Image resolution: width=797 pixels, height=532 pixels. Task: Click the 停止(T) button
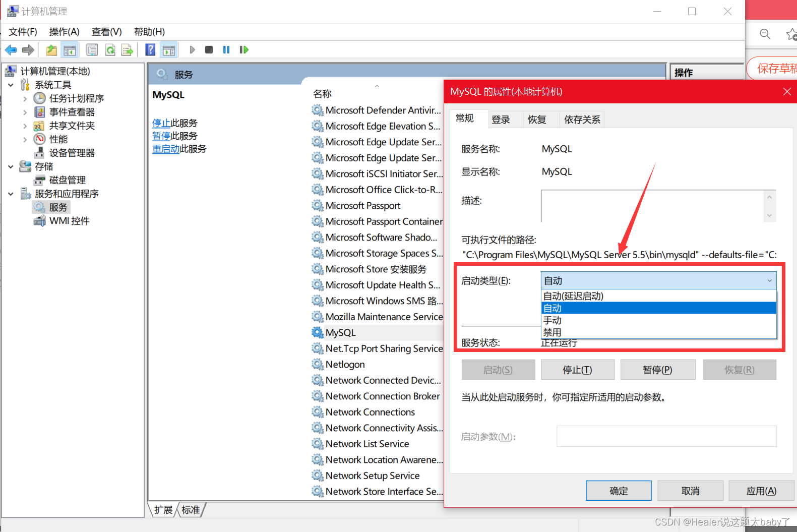pyautogui.click(x=577, y=370)
